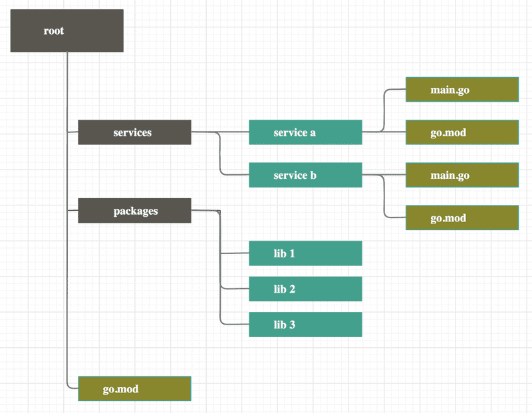The height and width of the screenshot is (413, 532).
Task: Click the lib 3 node
Action: click(305, 325)
